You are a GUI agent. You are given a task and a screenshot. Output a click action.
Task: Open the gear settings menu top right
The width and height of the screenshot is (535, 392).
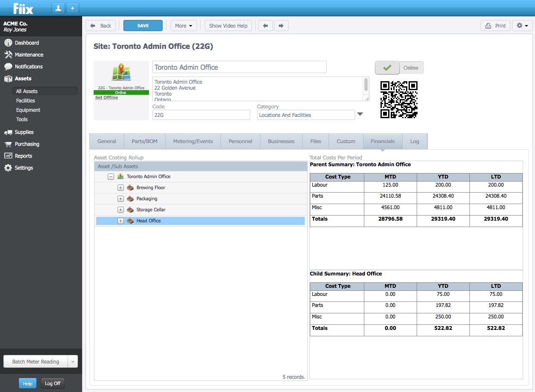tap(522, 26)
